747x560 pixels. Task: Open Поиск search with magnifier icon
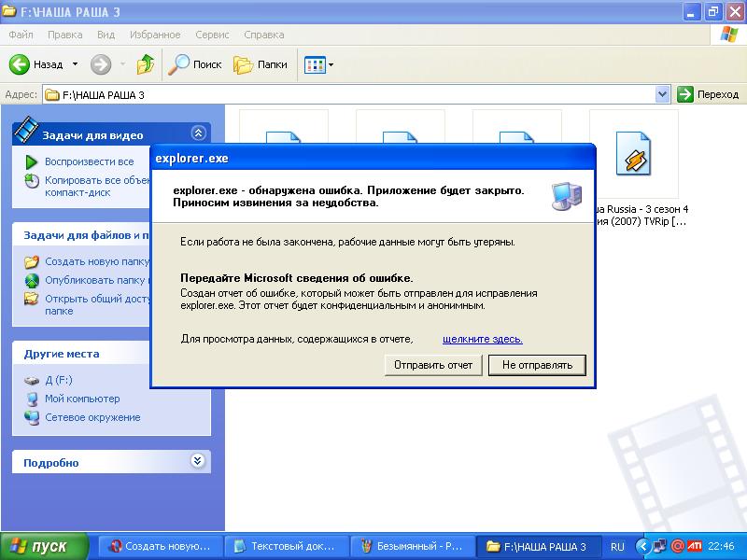195,64
